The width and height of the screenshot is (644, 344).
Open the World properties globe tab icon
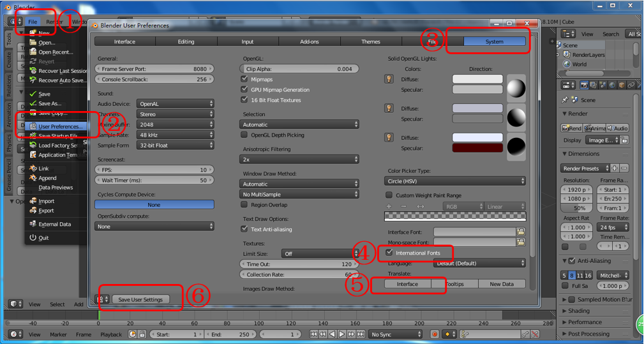612,85
